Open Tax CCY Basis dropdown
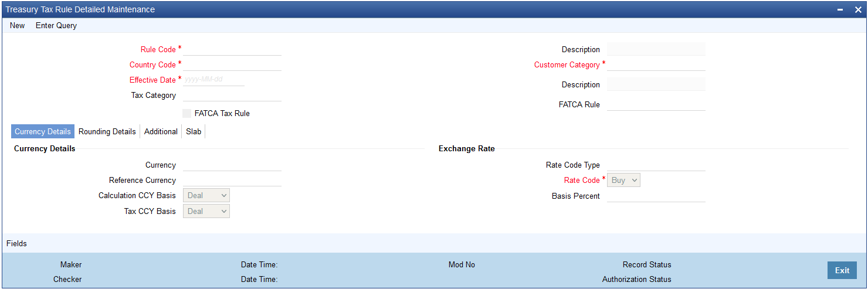 coord(206,211)
